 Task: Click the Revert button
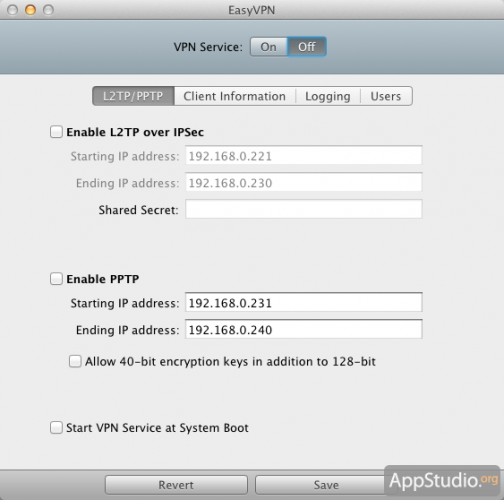coord(176,485)
